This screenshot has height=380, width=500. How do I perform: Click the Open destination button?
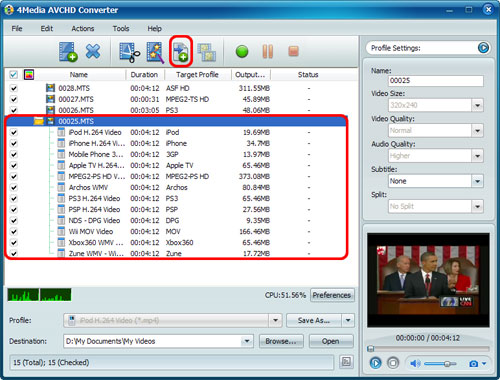tap(331, 341)
